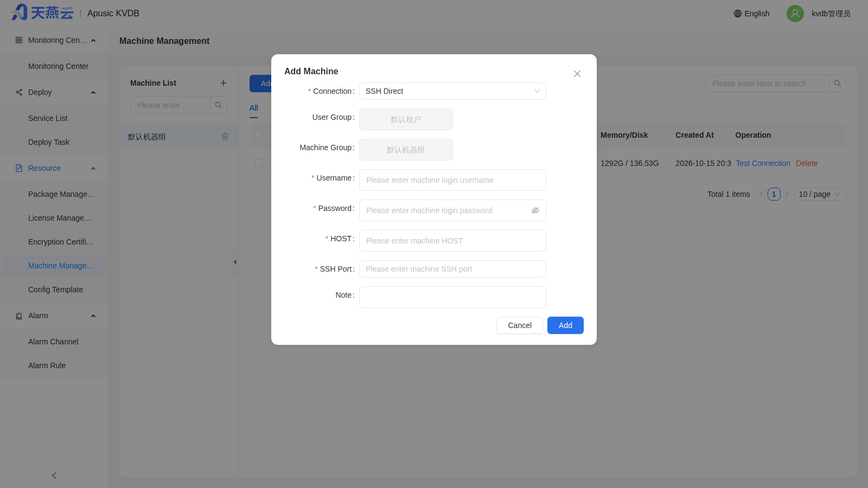The height and width of the screenshot is (488, 868).
Task: Open Alarm Channel menu item
Action: 54,342
